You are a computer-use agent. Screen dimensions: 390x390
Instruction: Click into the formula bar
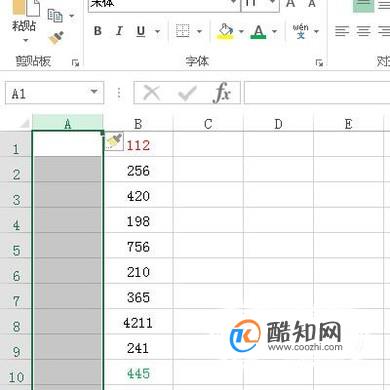click(317, 92)
